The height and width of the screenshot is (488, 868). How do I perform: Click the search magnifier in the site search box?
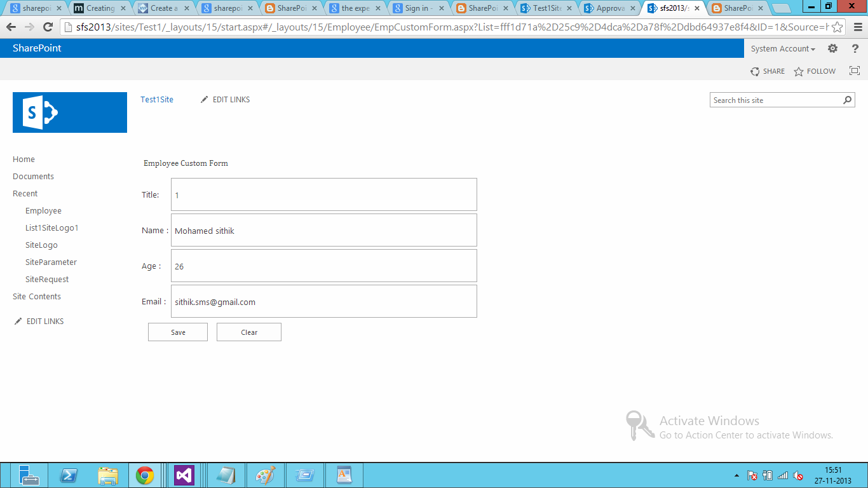tap(847, 100)
